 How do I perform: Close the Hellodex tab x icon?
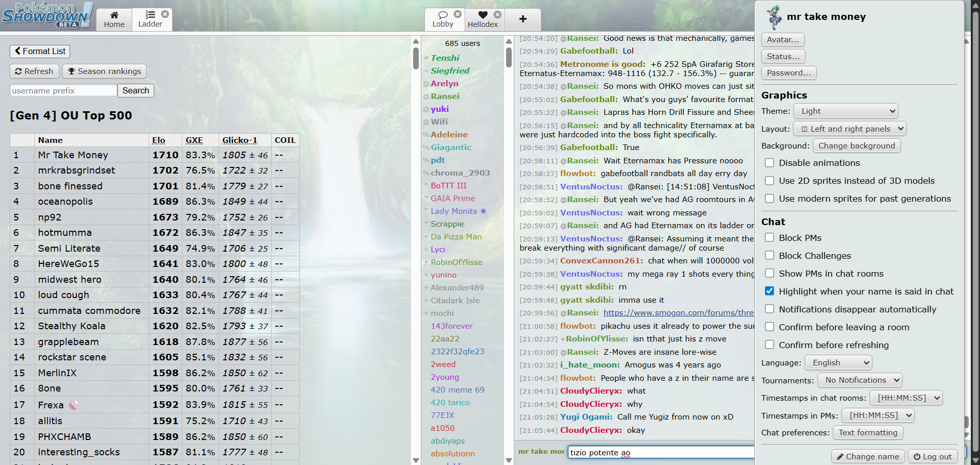coord(497,15)
